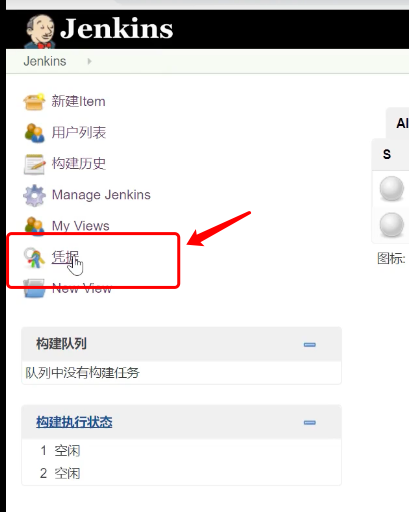
Task: Click the Jenkins header title text
Action: [x=116, y=29]
